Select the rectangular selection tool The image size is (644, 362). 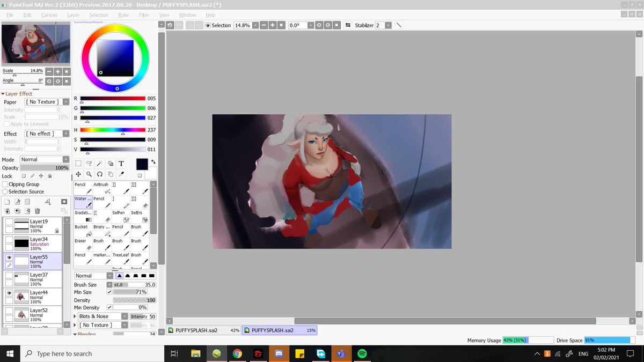coord(78,164)
